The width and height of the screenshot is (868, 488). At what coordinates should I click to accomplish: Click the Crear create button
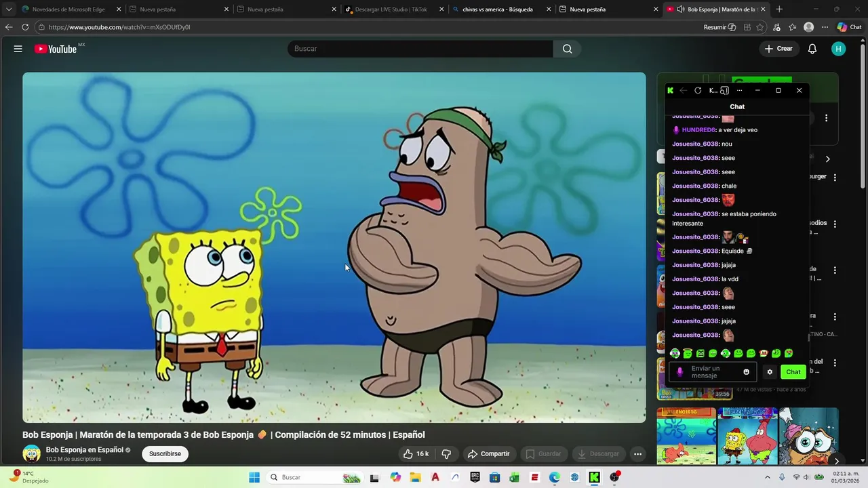778,49
